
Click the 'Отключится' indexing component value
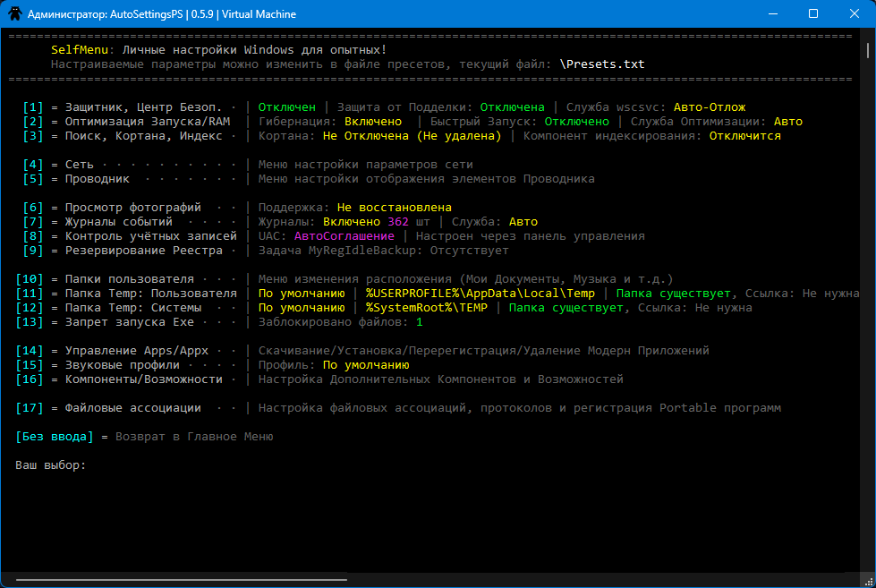click(x=744, y=136)
